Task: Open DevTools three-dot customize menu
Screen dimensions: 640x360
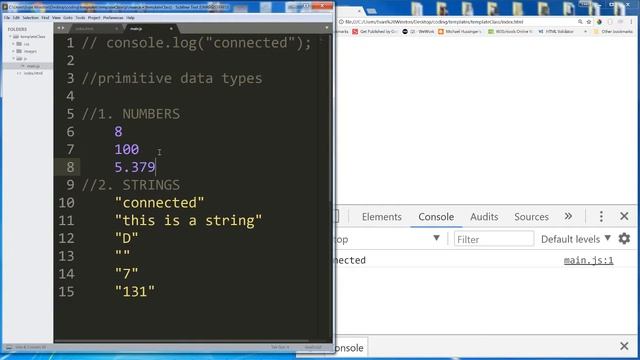Action: pos(601,216)
